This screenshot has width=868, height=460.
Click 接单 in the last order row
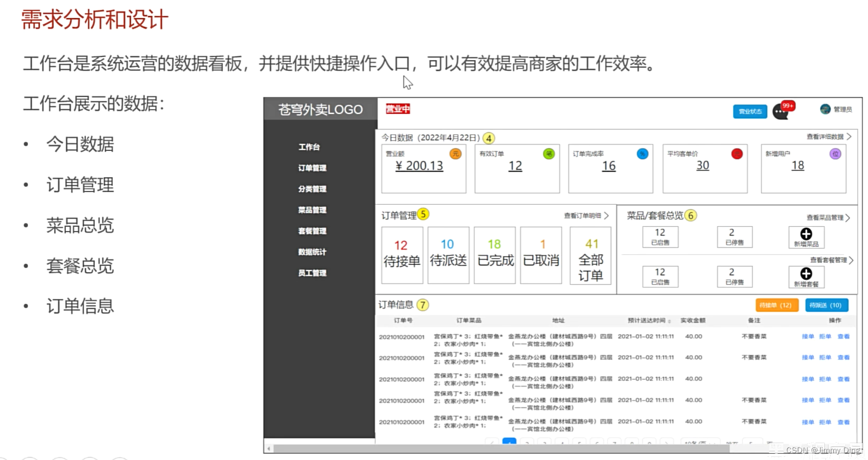(808, 422)
